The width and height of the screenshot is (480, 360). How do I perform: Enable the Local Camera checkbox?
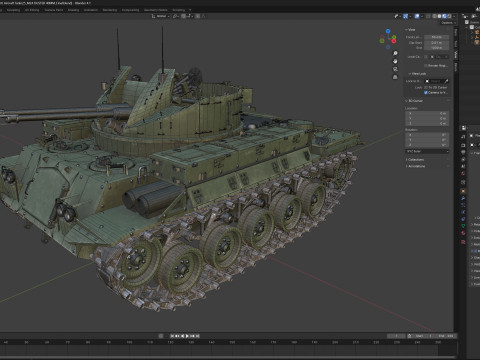426,57
